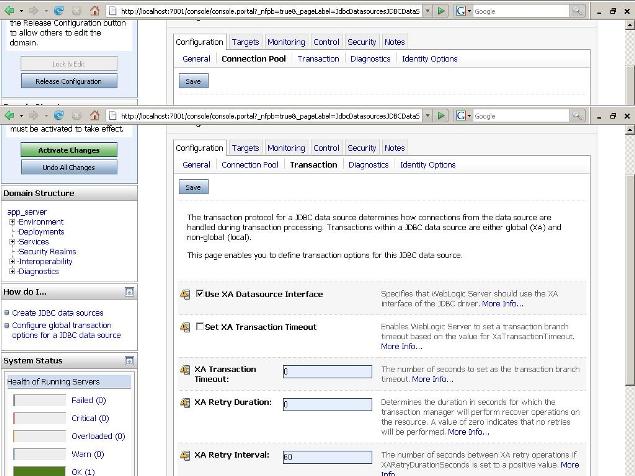The image size is (635, 476).
Task: Click the reload icon in the lower browser toolbar
Action: pos(59,116)
